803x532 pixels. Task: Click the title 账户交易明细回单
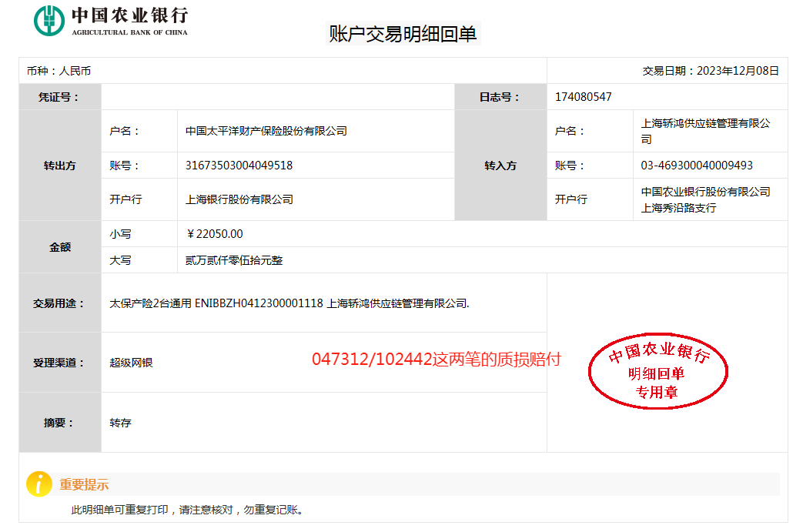403,34
